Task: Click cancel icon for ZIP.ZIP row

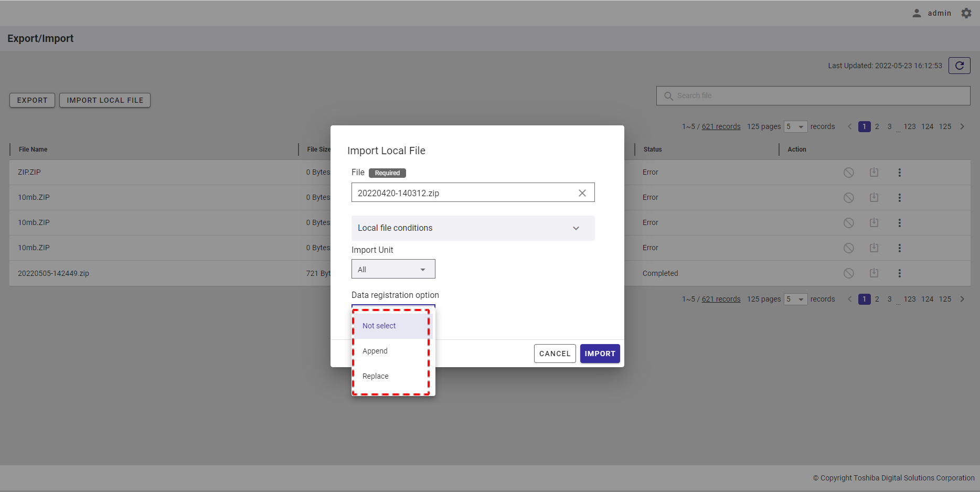Action: (x=848, y=173)
